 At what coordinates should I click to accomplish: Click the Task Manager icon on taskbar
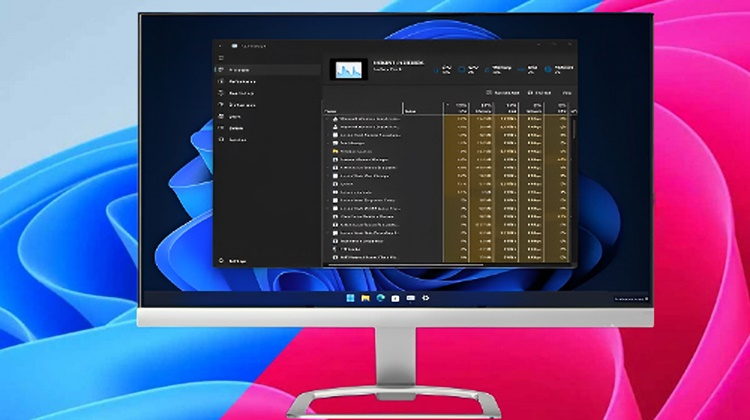[x=410, y=298]
